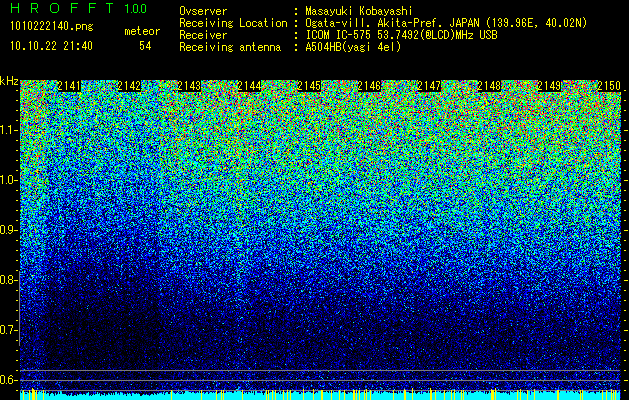The width and height of the screenshot is (629, 400).
Task: Click the Ovserver field label
Action: [203, 11]
